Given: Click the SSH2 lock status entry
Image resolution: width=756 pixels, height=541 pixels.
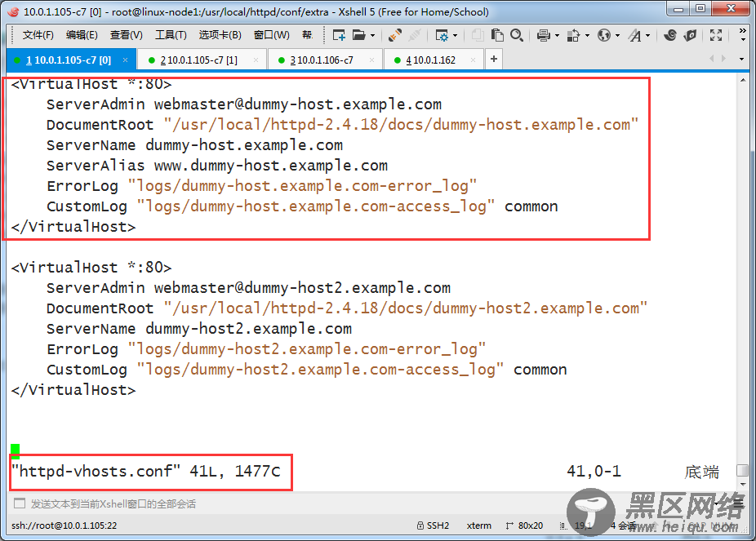Looking at the screenshot, I should click(x=433, y=525).
